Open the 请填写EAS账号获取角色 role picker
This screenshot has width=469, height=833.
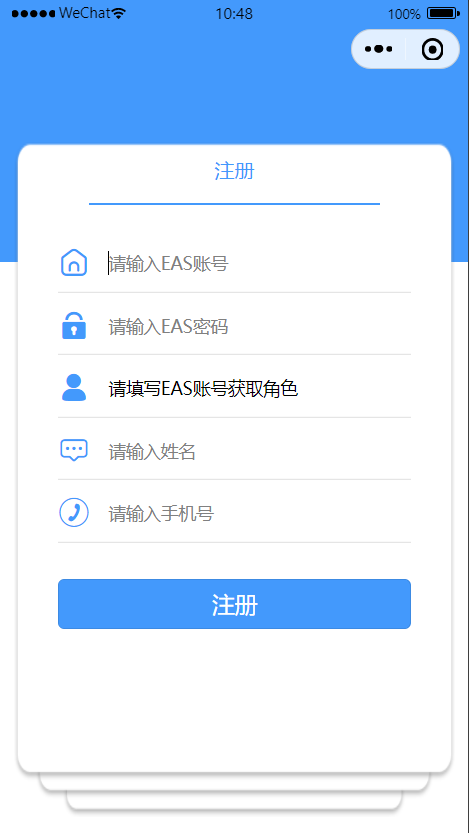[x=259, y=389]
